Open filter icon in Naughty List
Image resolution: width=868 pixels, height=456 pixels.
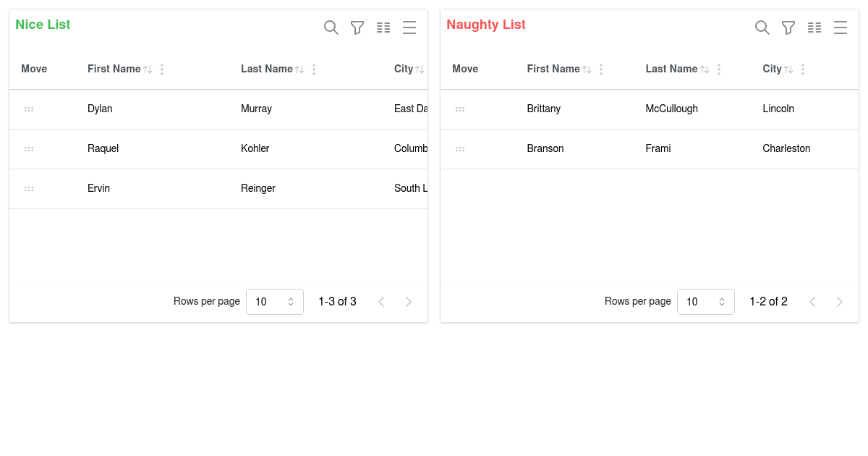coord(788,28)
